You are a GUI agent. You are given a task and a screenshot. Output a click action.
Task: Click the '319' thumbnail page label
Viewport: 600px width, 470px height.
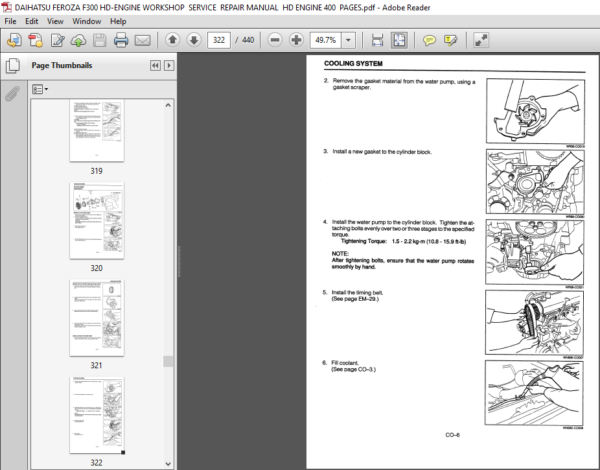pos(96,171)
